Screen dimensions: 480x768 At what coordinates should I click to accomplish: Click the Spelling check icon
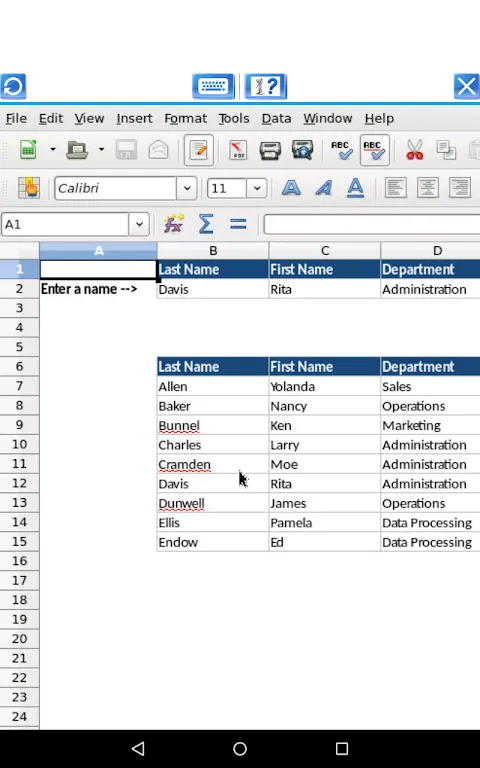coord(341,150)
